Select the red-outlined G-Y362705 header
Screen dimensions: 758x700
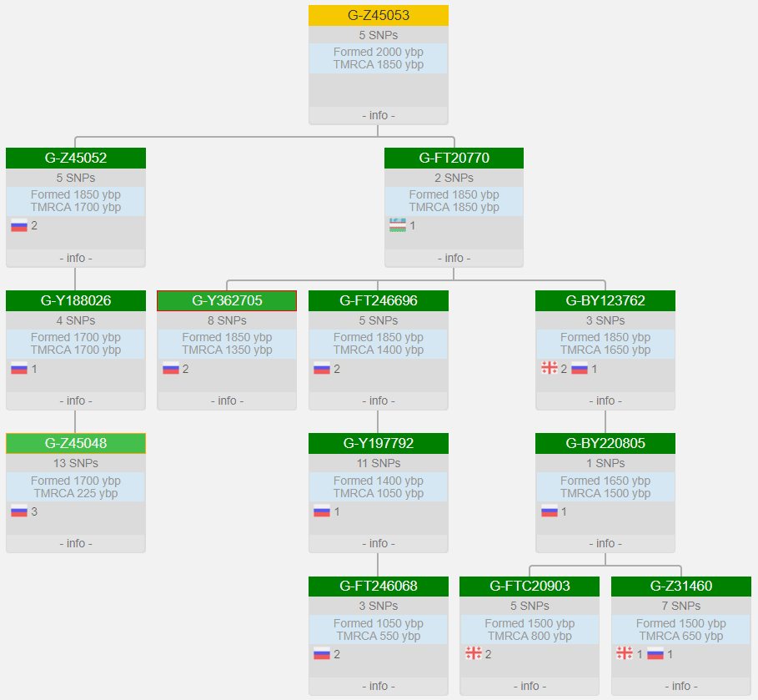point(227,300)
